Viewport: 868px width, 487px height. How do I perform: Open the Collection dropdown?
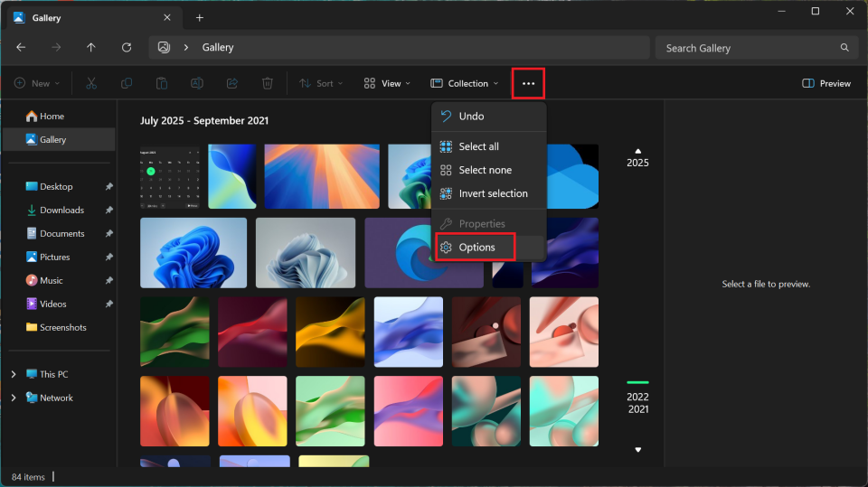pyautogui.click(x=465, y=83)
